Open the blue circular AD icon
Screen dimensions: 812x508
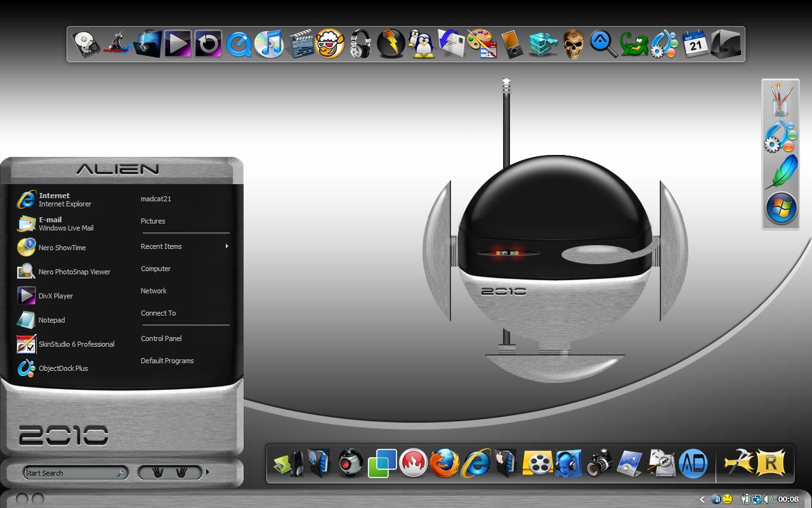pyautogui.click(x=693, y=463)
